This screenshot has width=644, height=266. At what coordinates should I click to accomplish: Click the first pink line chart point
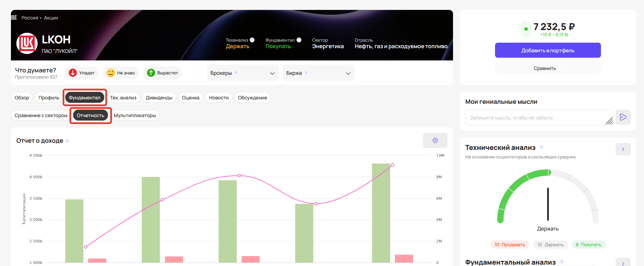(86, 247)
